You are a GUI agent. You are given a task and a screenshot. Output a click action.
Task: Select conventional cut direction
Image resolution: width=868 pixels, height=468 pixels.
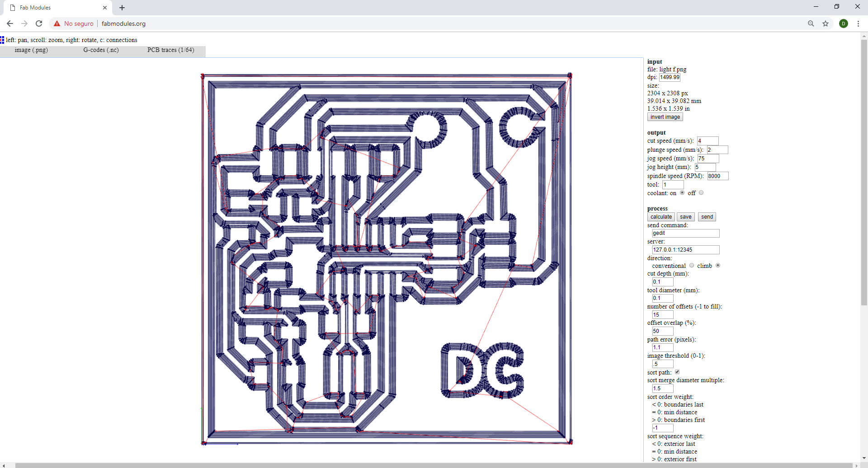[692, 266]
